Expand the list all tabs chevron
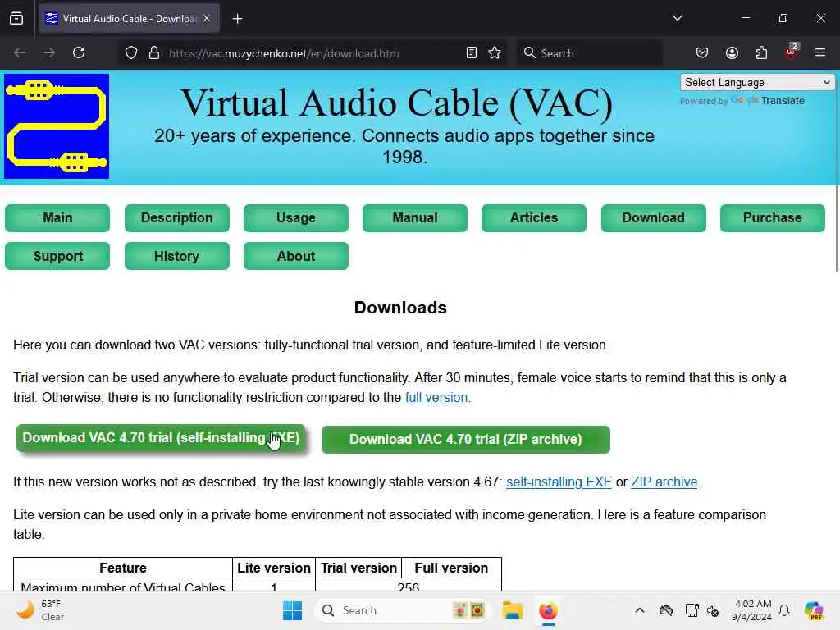 tap(677, 18)
